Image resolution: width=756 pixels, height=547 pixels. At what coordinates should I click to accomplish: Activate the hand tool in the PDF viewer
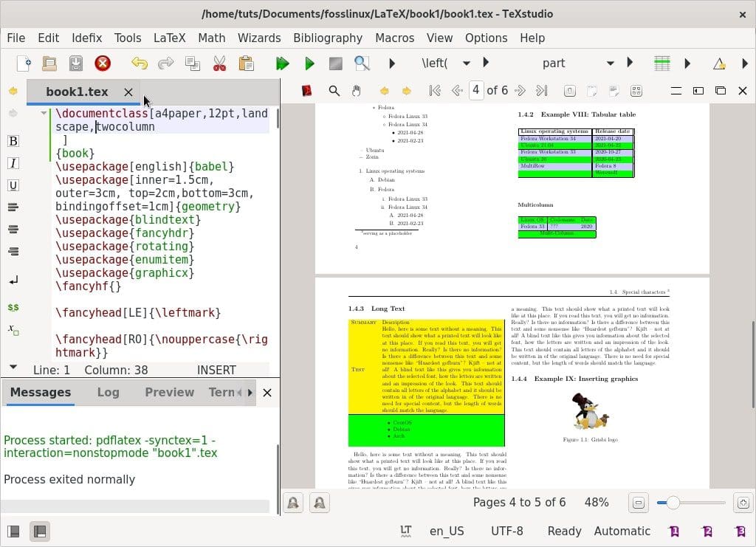point(357,91)
